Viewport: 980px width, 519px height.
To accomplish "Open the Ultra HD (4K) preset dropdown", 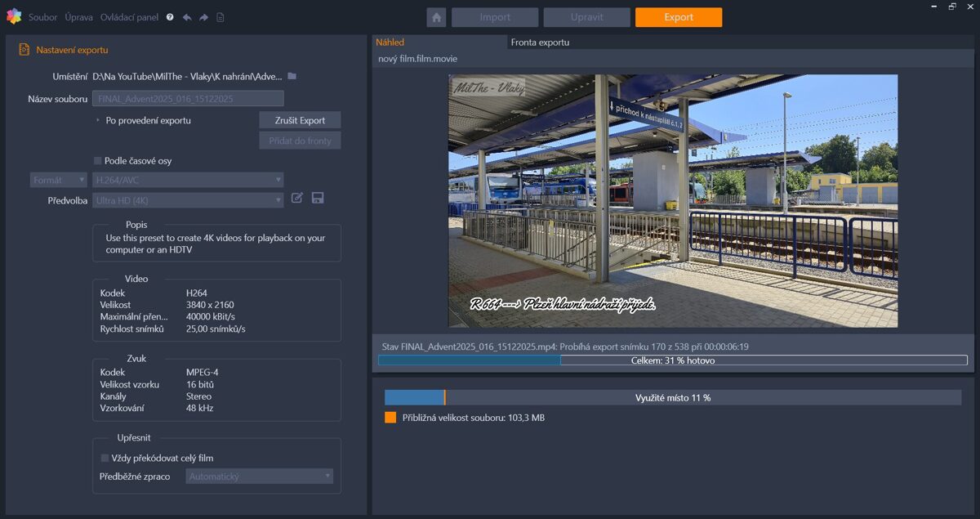I will [x=188, y=200].
